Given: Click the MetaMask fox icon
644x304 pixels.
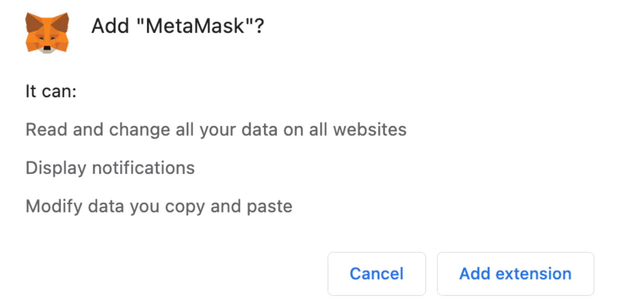Looking at the screenshot, I should pos(47,33).
